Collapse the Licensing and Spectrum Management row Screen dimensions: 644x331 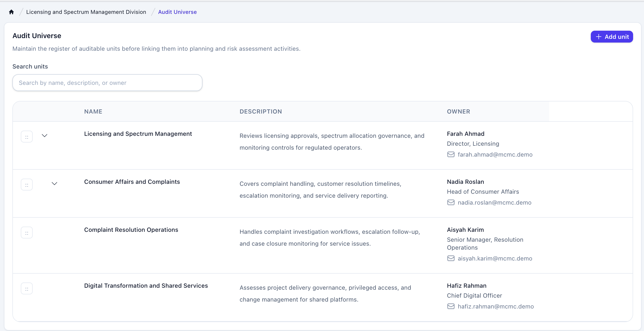(45, 136)
